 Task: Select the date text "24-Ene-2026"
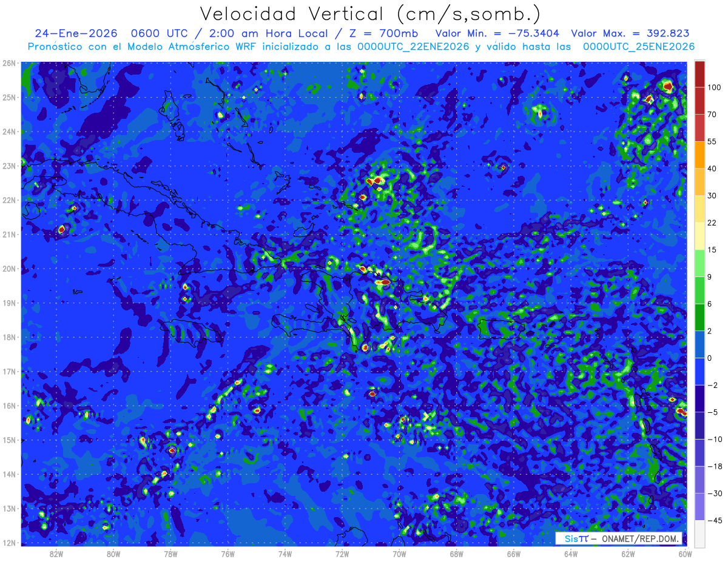pyautogui.click(x=76, y=33)
